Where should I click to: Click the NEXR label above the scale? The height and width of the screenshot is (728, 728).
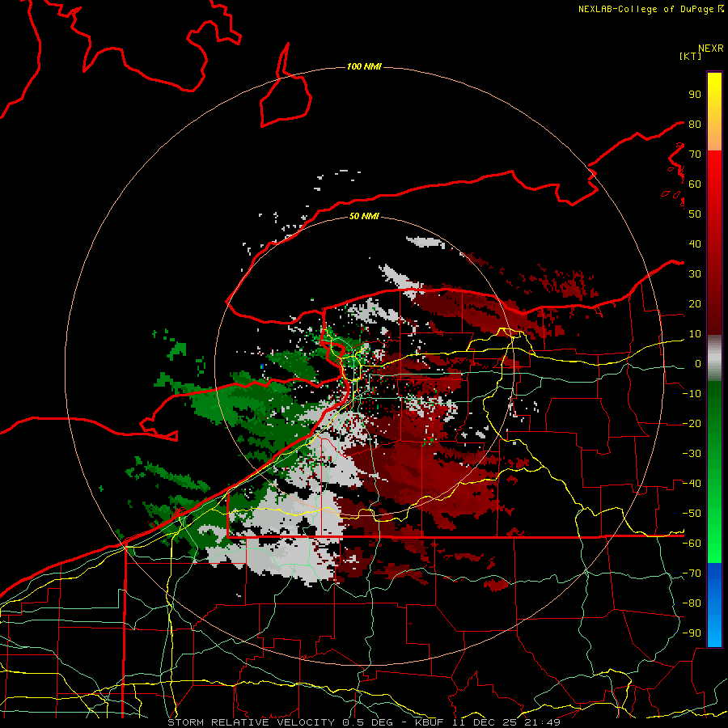click(x=710, y=49)
